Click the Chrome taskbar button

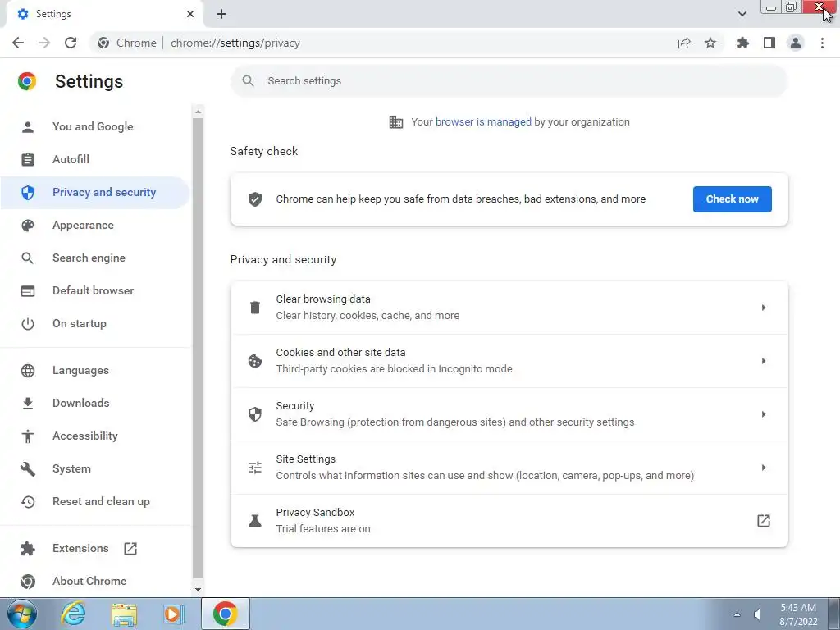pos(226,614)
